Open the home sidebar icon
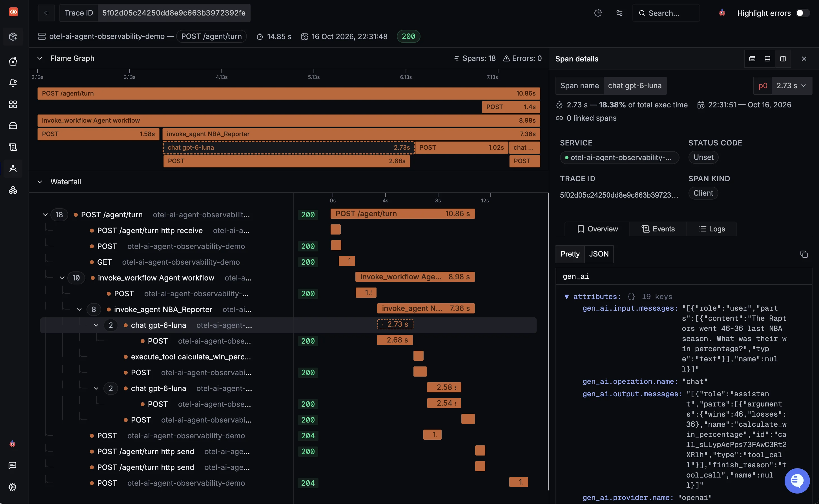The height and width of the screenshot is (504, 819). (x=13, y=61)
